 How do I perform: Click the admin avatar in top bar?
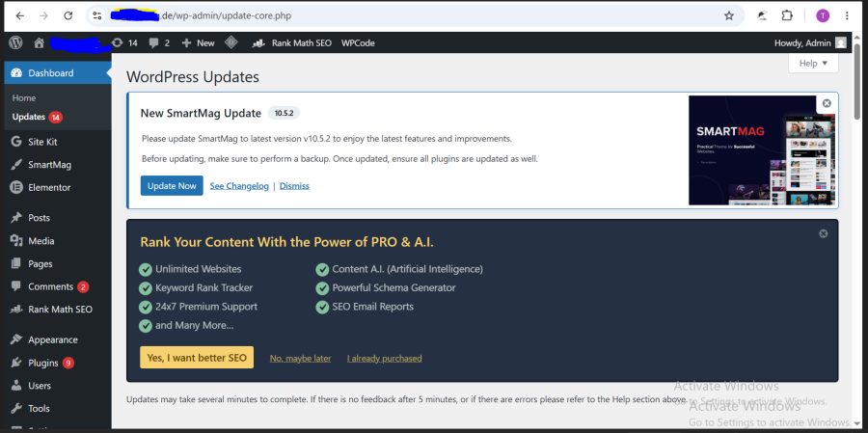point(841,42)
